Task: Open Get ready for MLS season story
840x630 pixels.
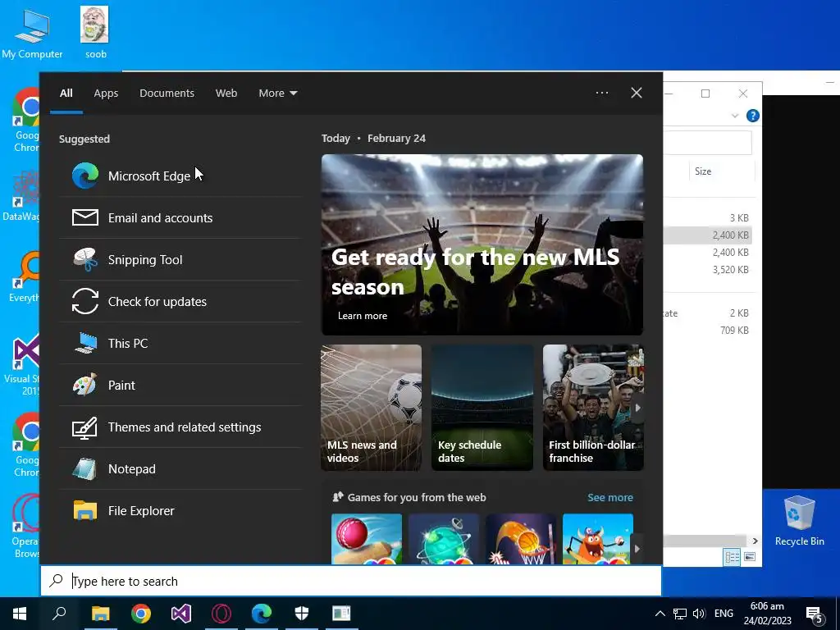Action: click(x=482, y=244)
